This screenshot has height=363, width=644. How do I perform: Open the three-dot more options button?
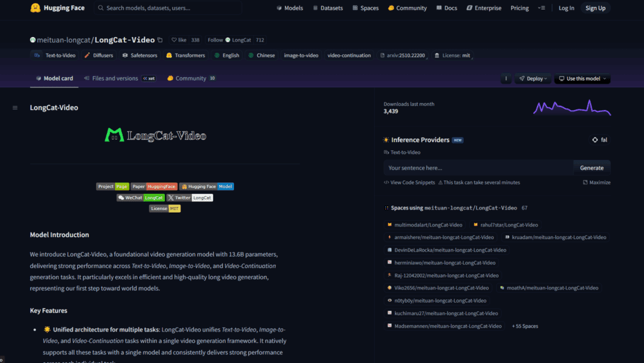(506, 79)
